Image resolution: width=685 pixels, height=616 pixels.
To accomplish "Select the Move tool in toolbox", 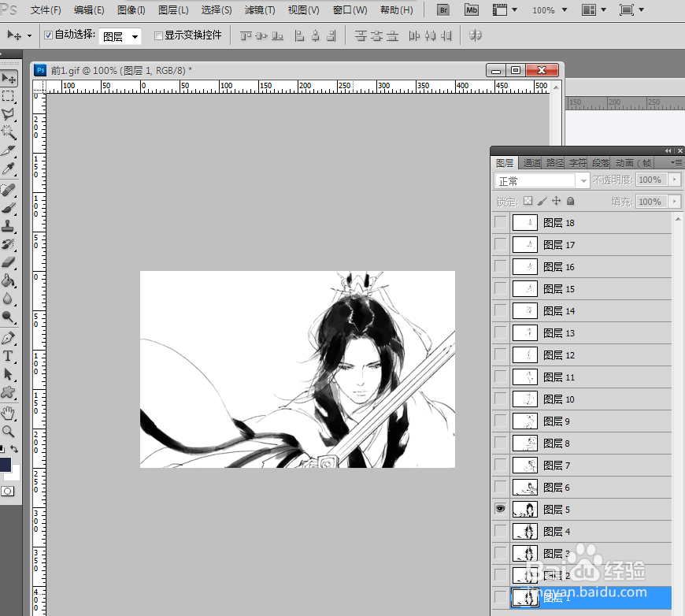I will (x=9, y=79).
